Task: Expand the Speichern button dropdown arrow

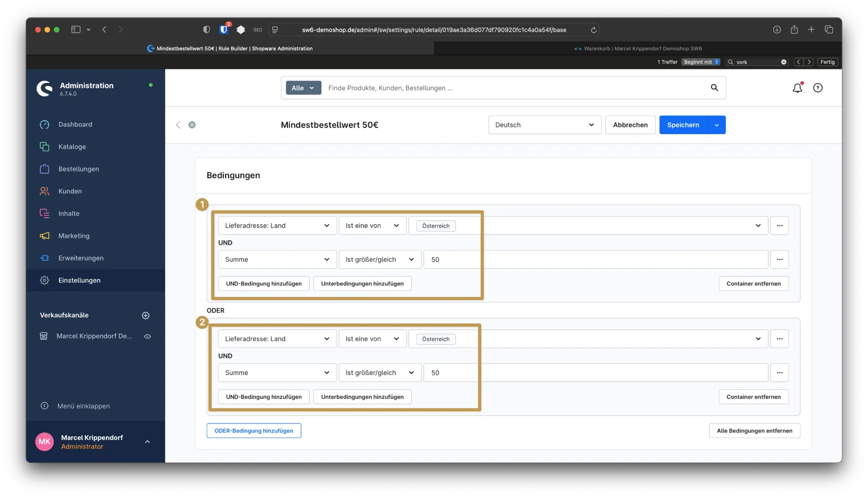Action: [716, 125]
